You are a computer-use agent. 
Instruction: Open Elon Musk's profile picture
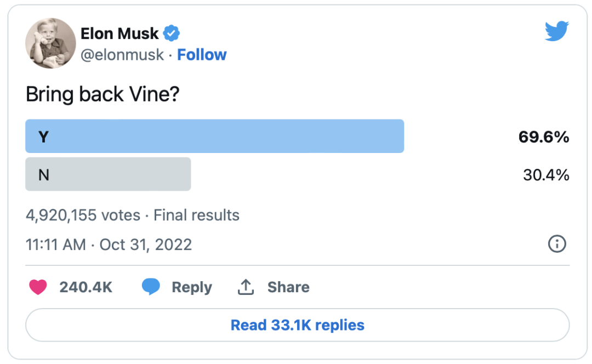pos(50,43)
